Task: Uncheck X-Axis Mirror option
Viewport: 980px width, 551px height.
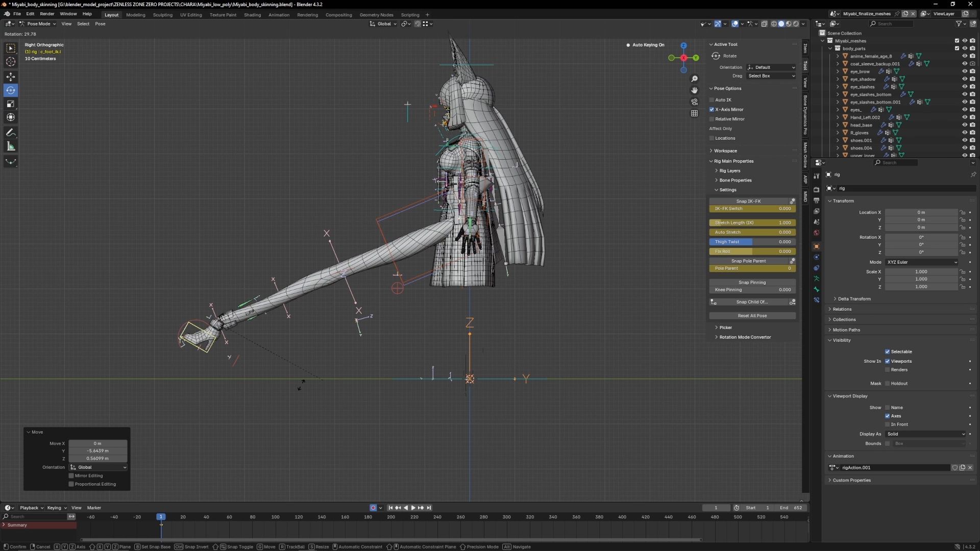Action: [x=712, y=110]
